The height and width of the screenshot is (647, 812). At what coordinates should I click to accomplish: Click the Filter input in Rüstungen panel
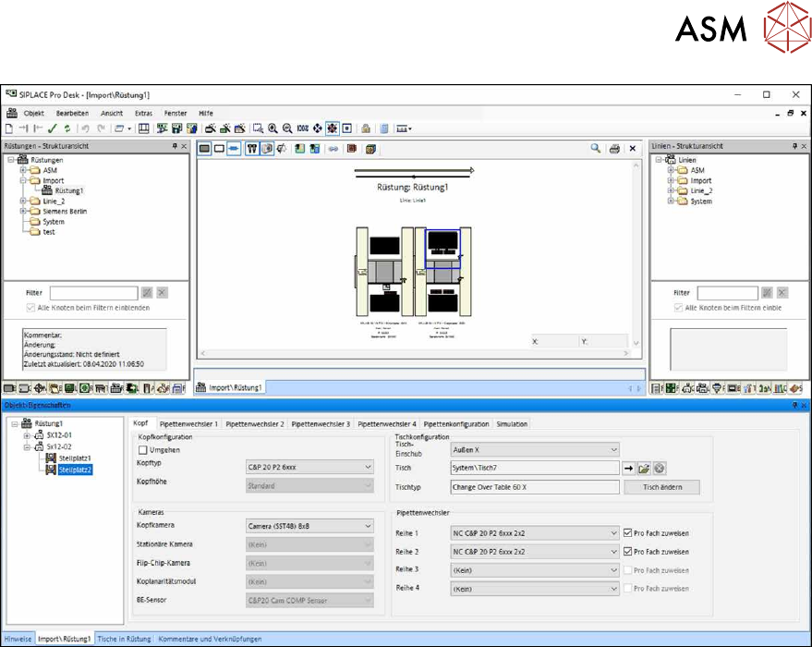93,293
